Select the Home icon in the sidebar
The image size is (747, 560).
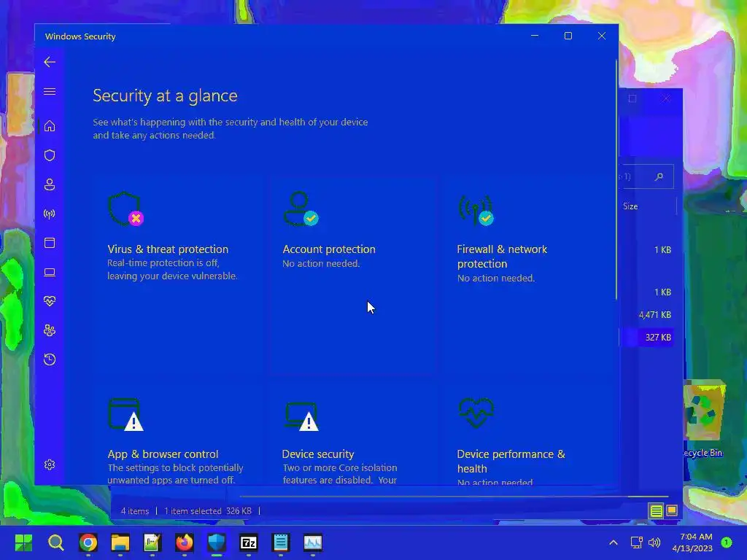click(50, 126)
